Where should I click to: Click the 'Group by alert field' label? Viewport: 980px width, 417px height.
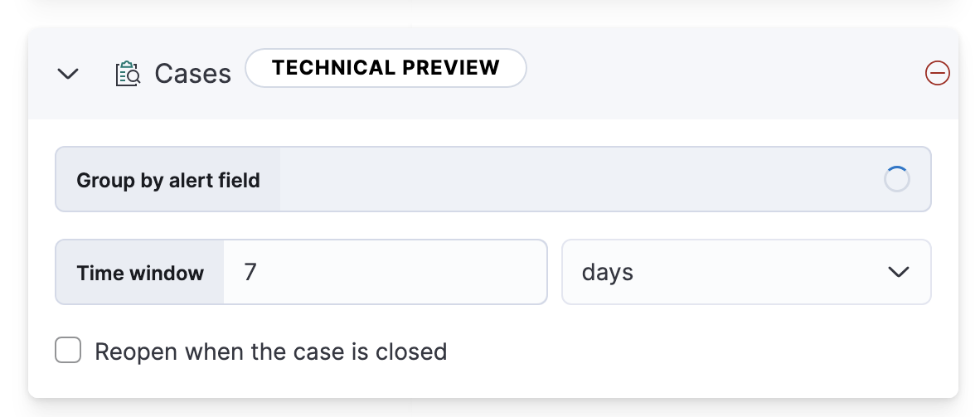click(168, 180)
